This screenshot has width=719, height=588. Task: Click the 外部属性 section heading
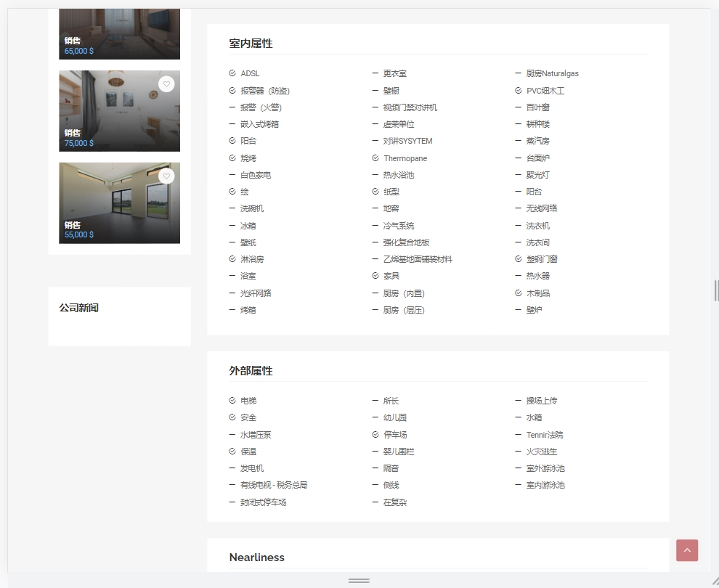pyautogui.click(x=251, y=371)
